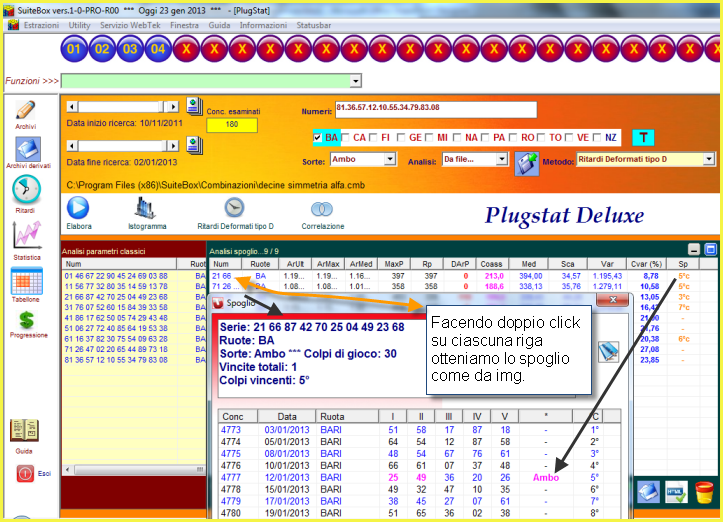This screenshot has width=723, height=522.
Task: Open the Statusbar menu
Action: (314, 25)
